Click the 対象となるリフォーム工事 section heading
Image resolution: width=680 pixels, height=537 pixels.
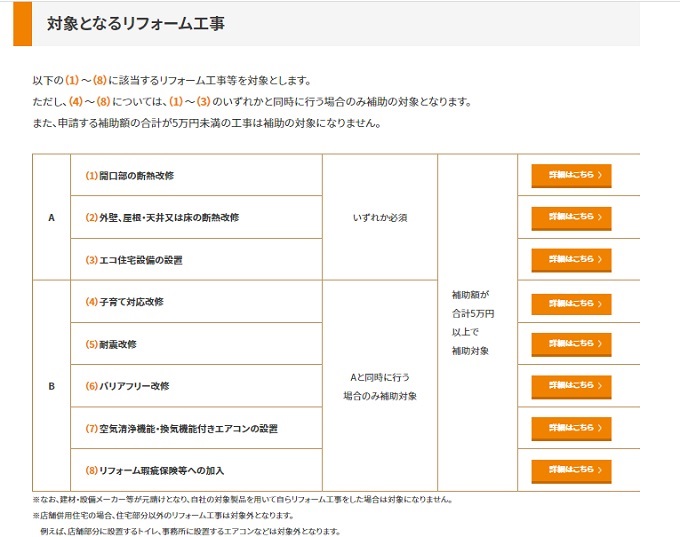click(136, 23)
